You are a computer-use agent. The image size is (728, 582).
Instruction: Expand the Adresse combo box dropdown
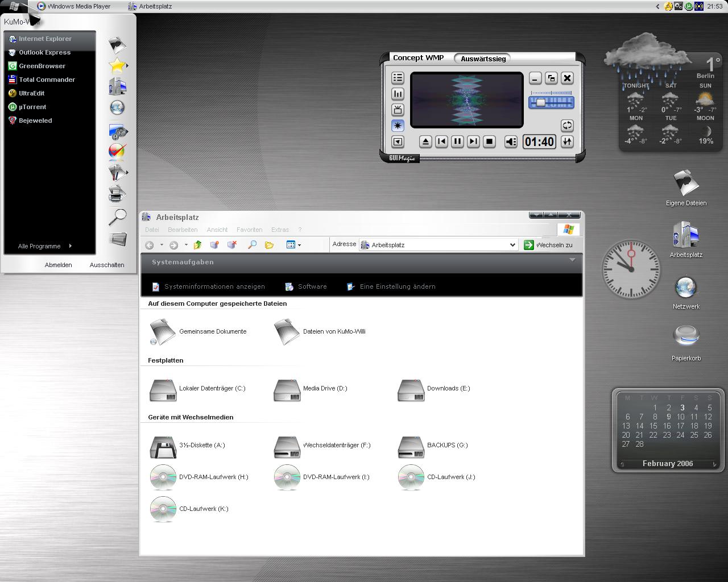pyautogui.click(x=512, y=245)
